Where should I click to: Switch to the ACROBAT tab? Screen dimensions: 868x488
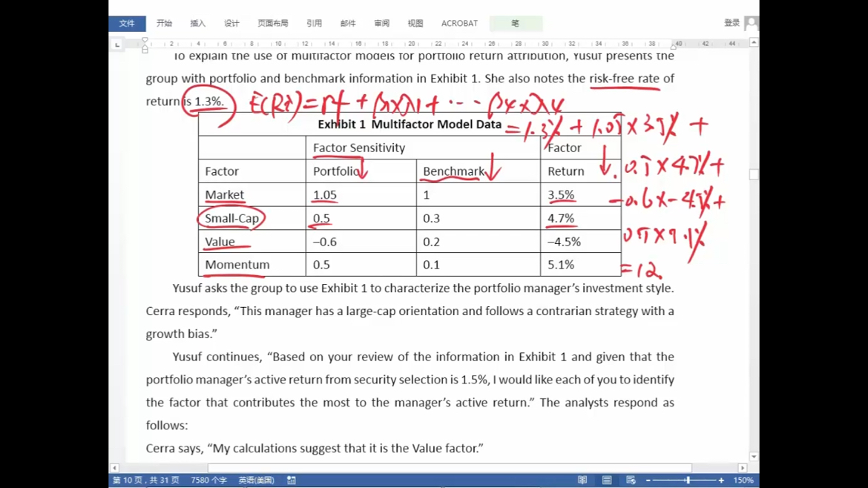[x=459, y=23]
